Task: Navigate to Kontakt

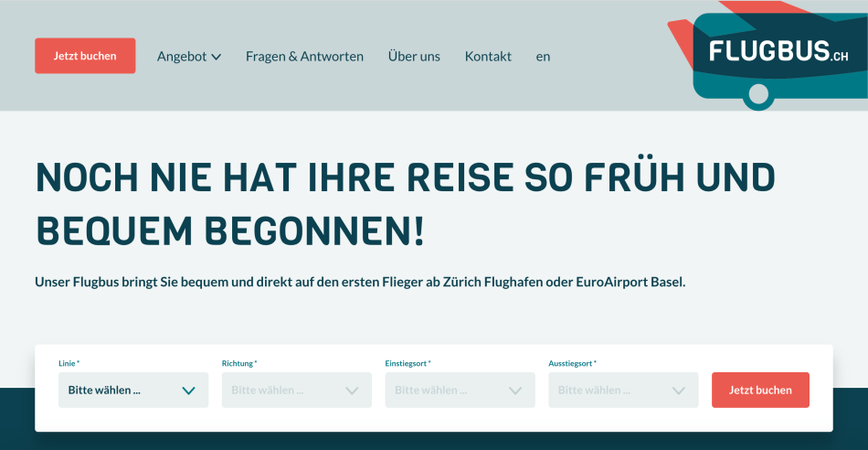Action: 488,57
